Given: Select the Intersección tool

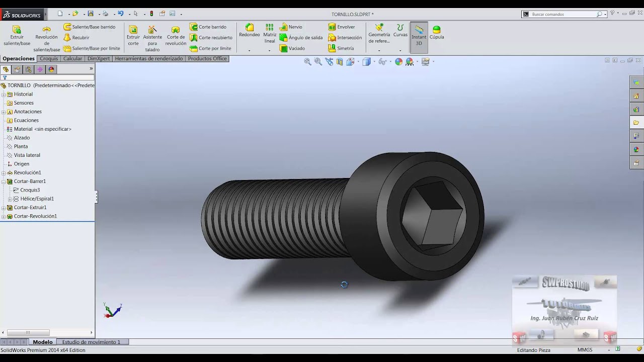Looking at the screenshot, I should coord(345,38).
